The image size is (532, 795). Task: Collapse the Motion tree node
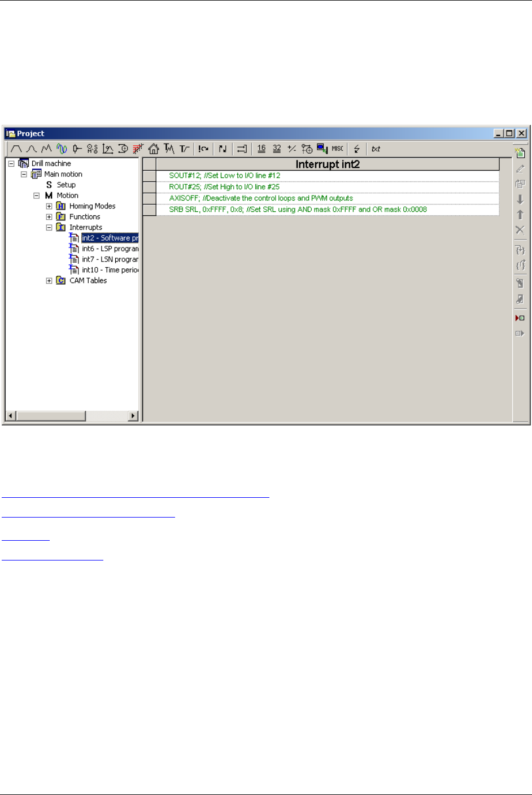coord(36,196)
